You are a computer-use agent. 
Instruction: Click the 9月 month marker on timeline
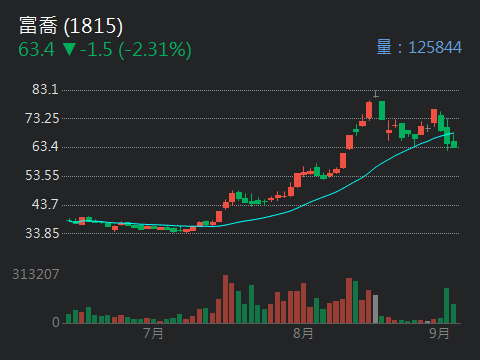click(439, 333)
